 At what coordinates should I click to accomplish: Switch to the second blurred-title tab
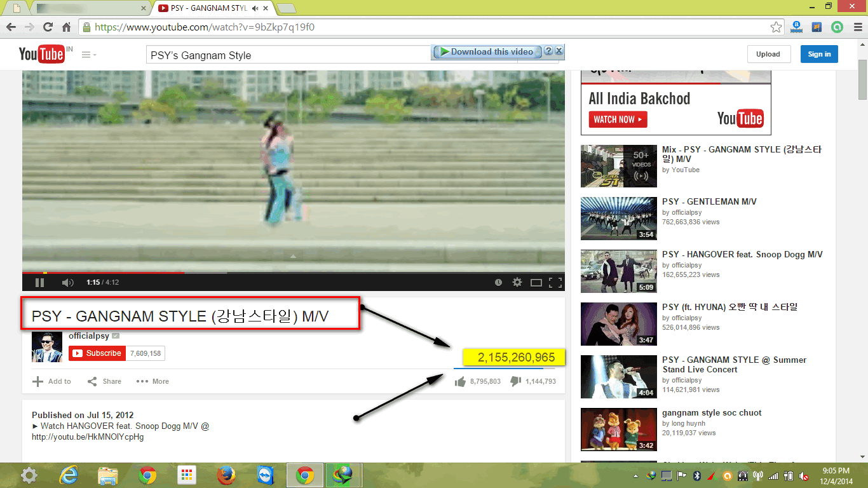coord(88,8)
